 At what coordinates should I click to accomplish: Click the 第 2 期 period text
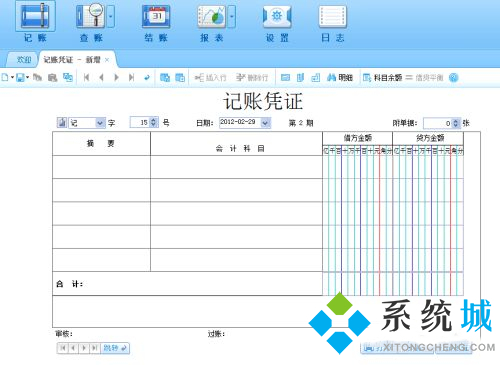pos(301,123)
